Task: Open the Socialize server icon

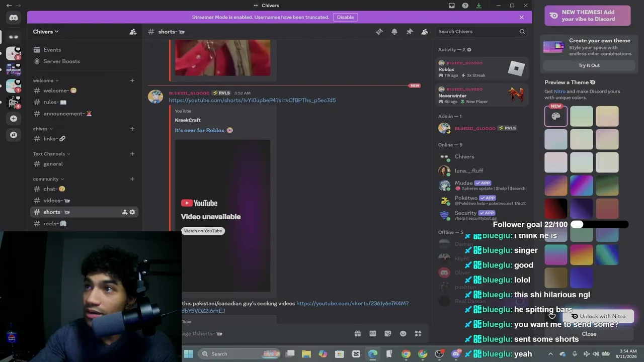Action: (14, 69)
